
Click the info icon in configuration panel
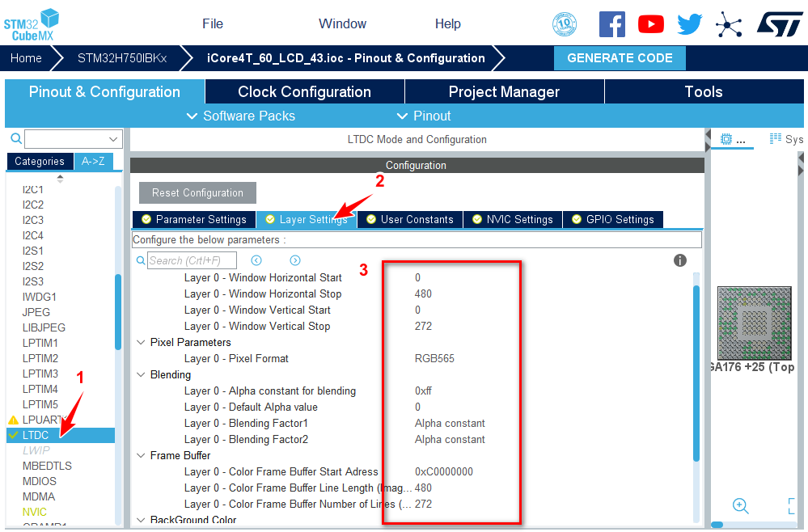680,260
